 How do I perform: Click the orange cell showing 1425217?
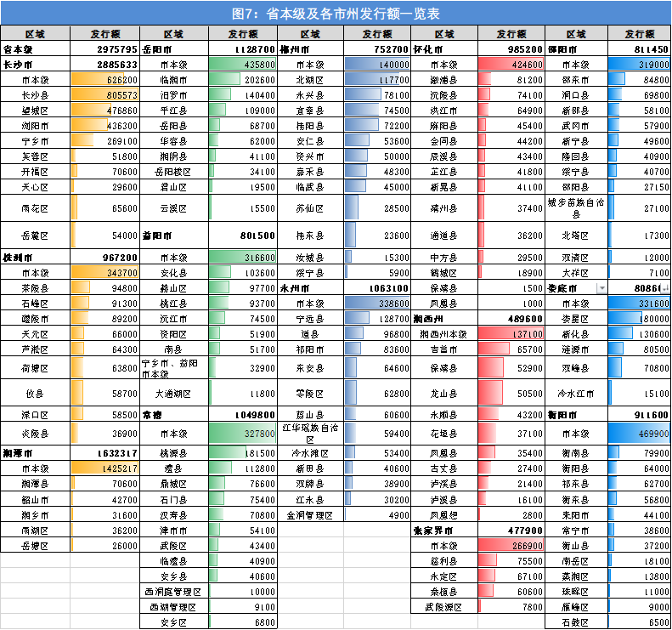(104, 468)
